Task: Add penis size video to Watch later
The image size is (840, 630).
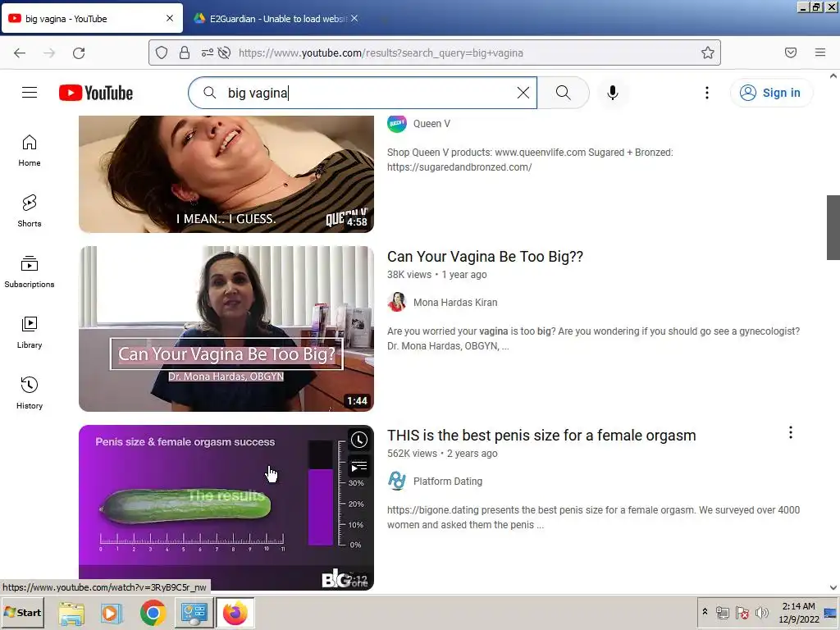Action: (359, 441)
